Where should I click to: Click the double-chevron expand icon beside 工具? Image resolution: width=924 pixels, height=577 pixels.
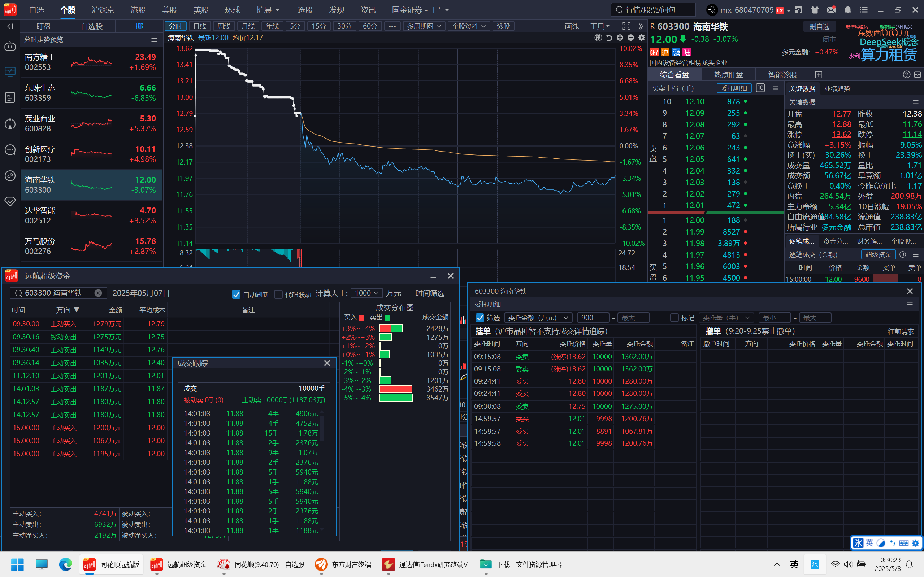pos(641,26)
